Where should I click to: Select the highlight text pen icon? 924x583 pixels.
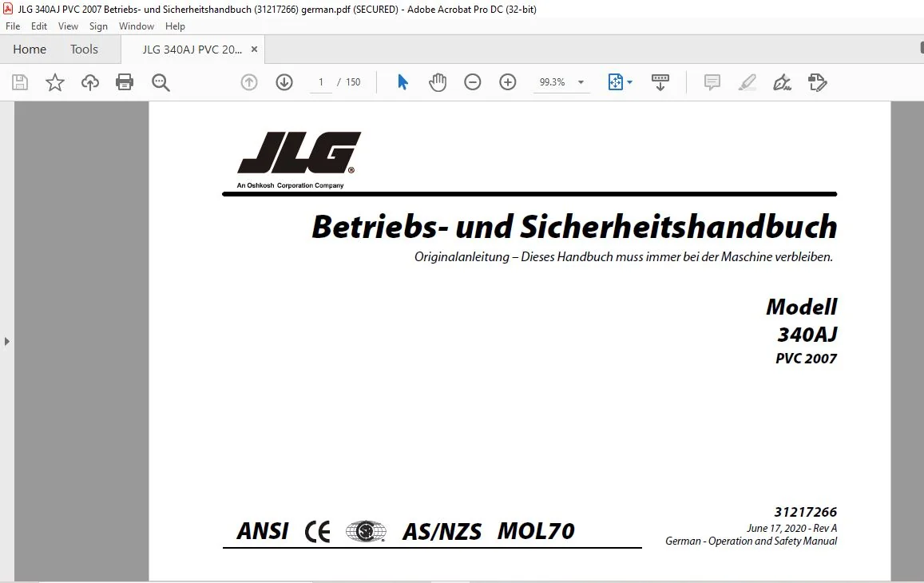tap(748, 82)
